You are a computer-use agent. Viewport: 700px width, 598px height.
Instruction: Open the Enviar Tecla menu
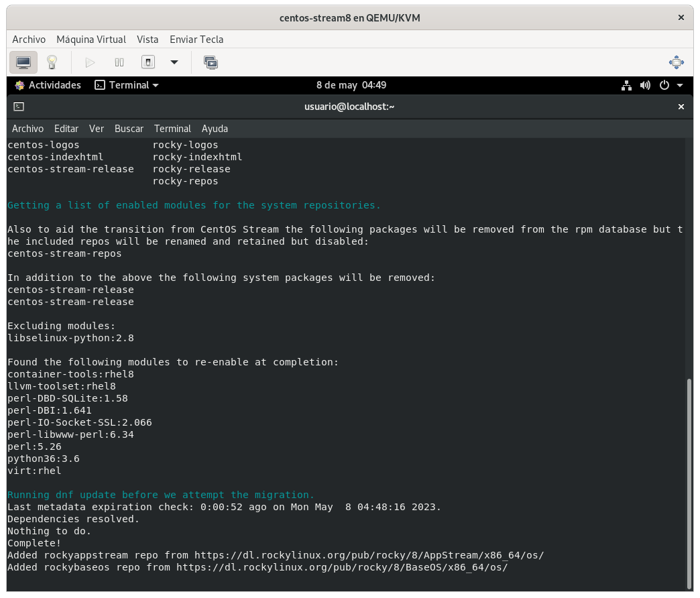pos(196,40)
